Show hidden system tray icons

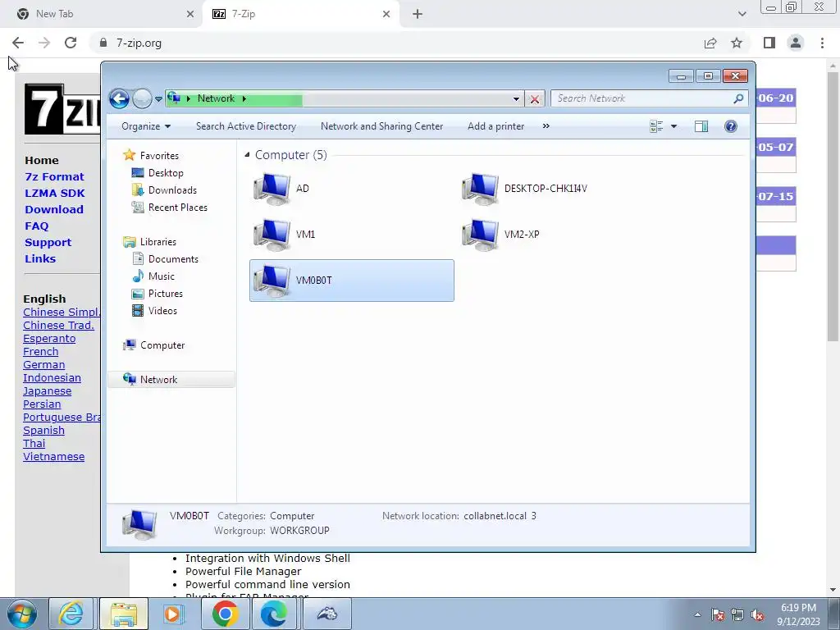click(697, 614)
